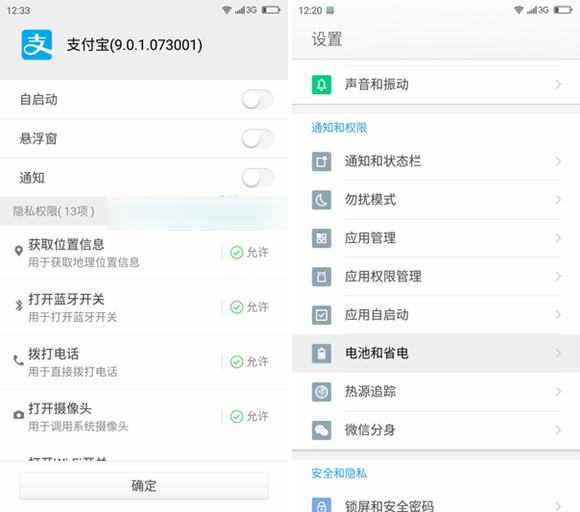Image resolution: width=580 pixels, height=512 pixels.
Task: Click the moon icon for 勿扰模式
Action: coord(321,200)
